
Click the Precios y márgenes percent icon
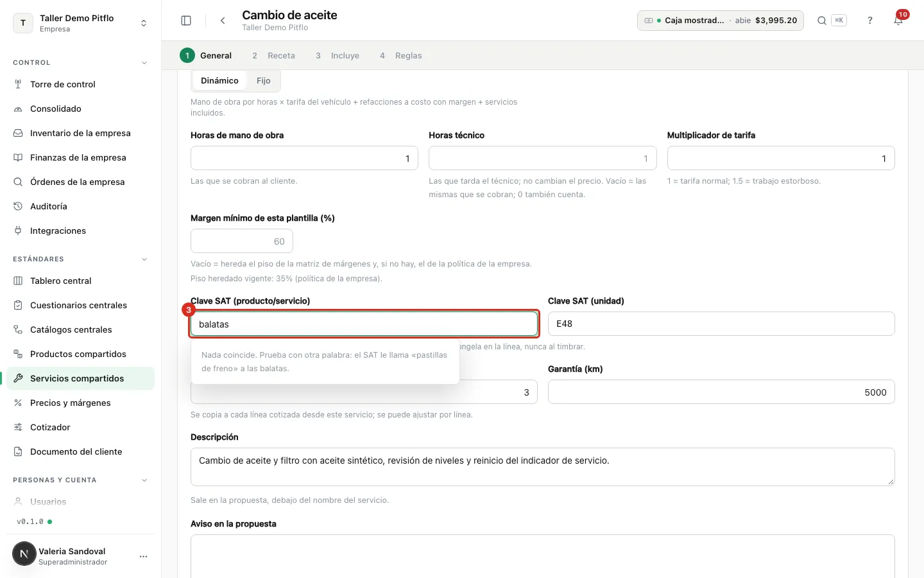(18, 403)
